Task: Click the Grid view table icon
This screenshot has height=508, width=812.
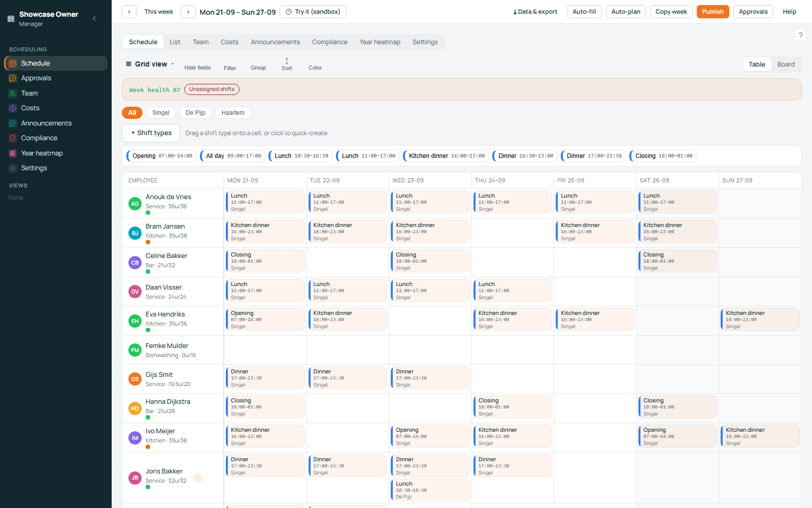Action: pos(128,64)
